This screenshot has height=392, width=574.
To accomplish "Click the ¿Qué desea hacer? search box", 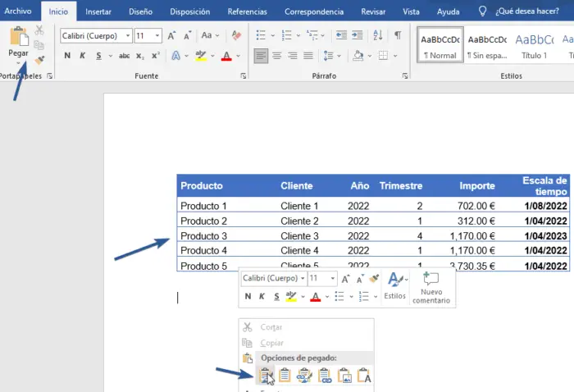I will coord(527,11).
